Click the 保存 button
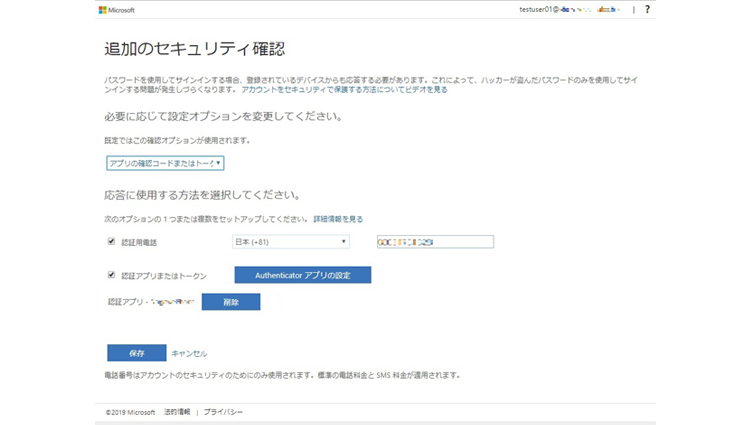750x425 pixels. pos(137,353)
